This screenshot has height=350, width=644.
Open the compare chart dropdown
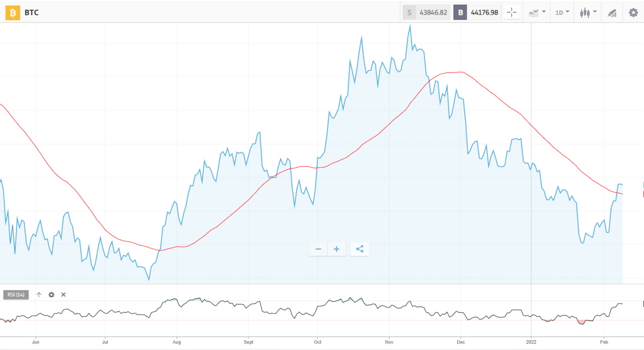537,12
